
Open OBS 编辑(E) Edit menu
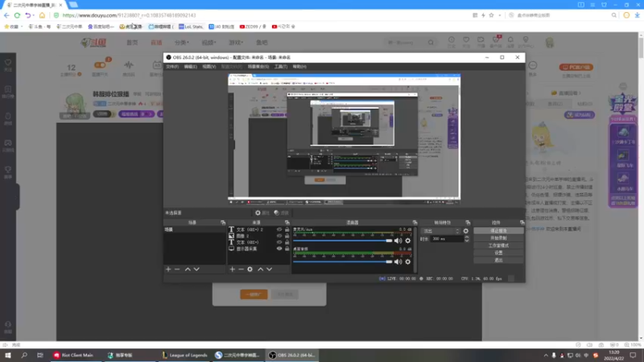click(x=190, y=67)
